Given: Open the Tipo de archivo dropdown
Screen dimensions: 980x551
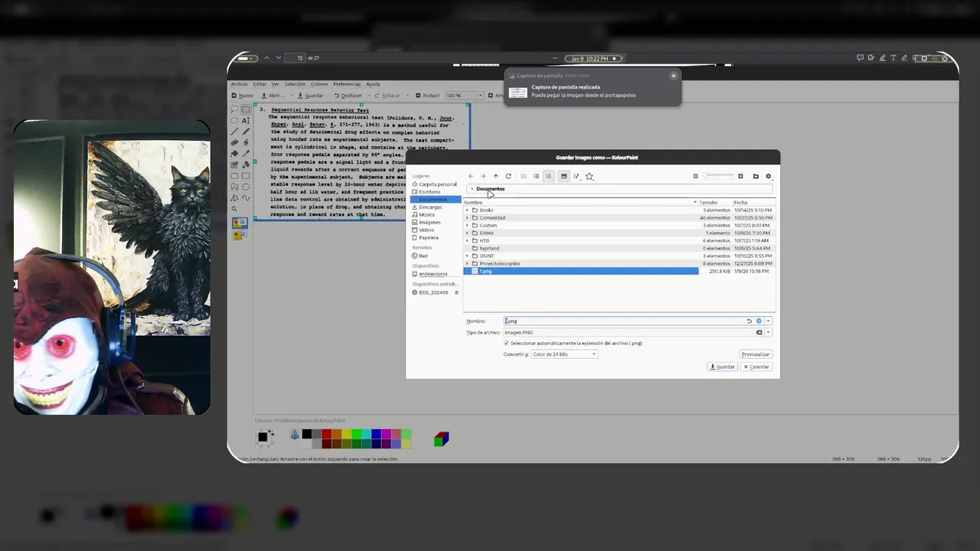Looking at the screenshot, I should (x=768, y=332).
